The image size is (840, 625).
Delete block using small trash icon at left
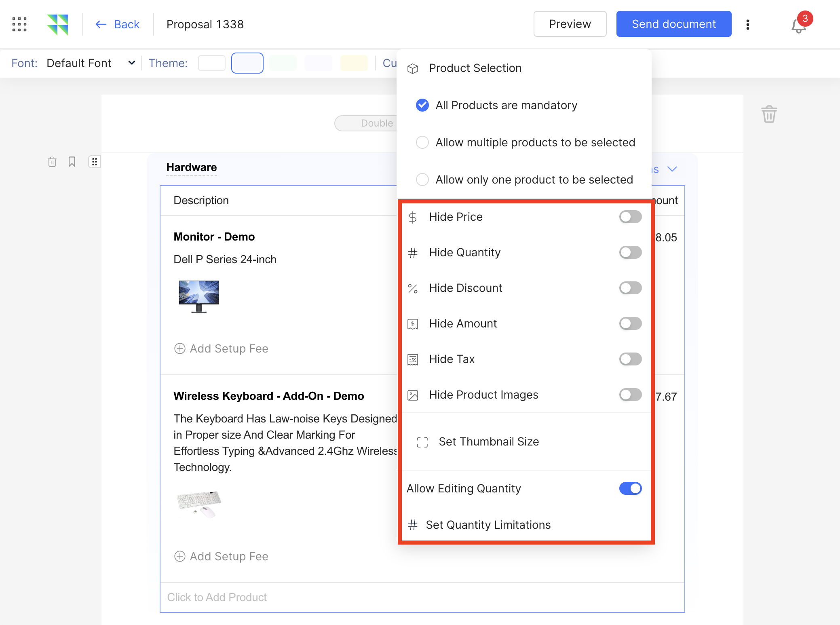tap(52, 162)
